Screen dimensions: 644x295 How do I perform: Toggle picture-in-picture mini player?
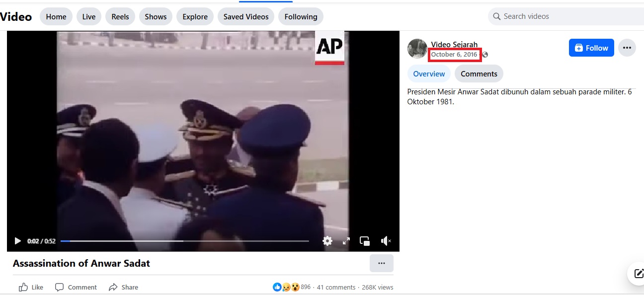point(365,241)
